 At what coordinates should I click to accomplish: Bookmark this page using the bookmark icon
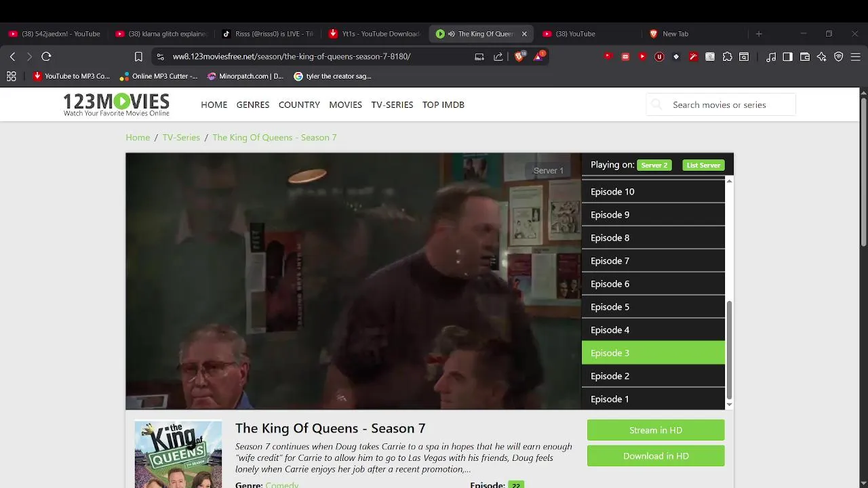pyautogui.click(x=138, y=57)
